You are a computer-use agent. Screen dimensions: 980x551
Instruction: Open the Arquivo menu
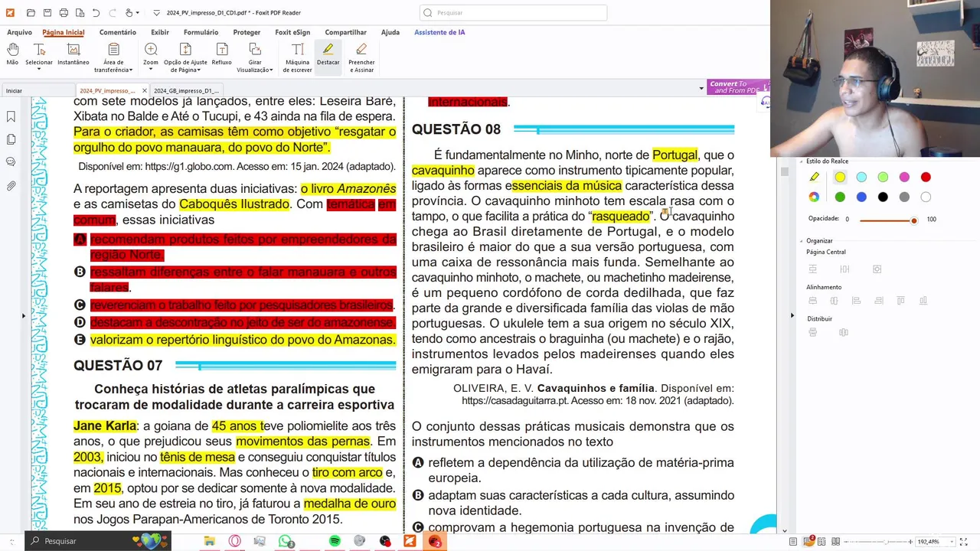pos(19,32)
